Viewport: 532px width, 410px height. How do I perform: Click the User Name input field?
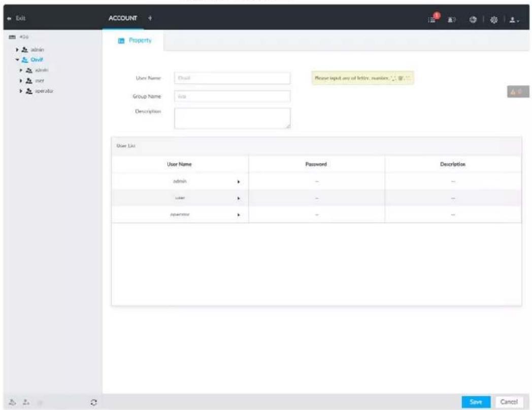coord(232,78)
